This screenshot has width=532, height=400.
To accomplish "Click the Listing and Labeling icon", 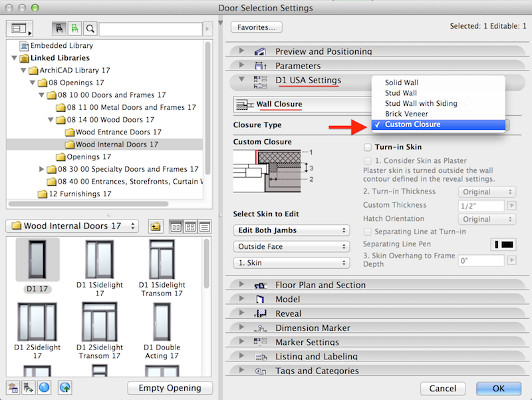I will pos(261,357).
